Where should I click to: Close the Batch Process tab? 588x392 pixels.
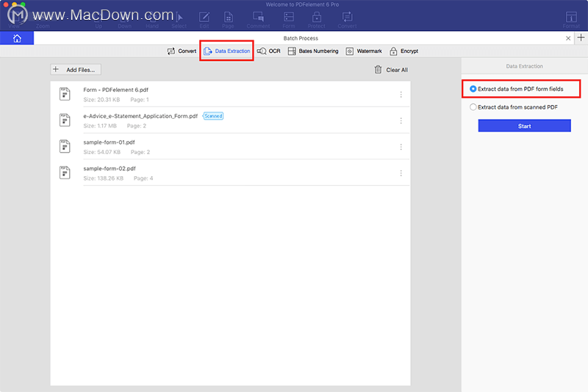point(567,38)
